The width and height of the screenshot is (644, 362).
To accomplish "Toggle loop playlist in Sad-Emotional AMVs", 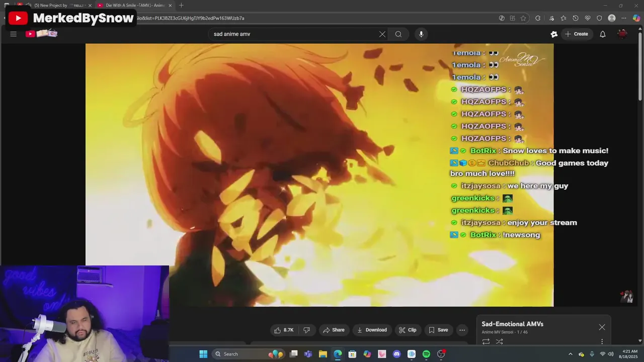I will pyautogui.click(x=486, y=341).
